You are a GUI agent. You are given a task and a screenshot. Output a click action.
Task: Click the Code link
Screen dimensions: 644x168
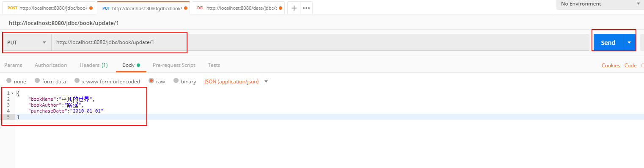(630, 66)
